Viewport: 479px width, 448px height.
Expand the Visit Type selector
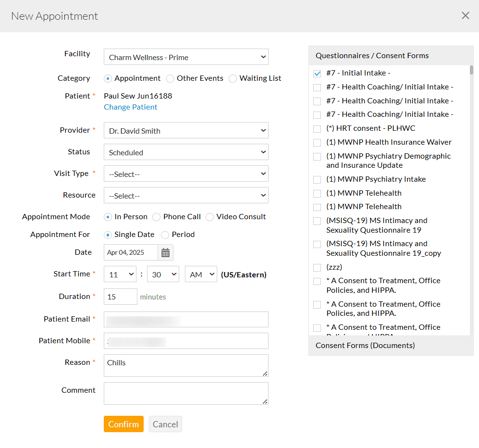click(x=186, y=174)
